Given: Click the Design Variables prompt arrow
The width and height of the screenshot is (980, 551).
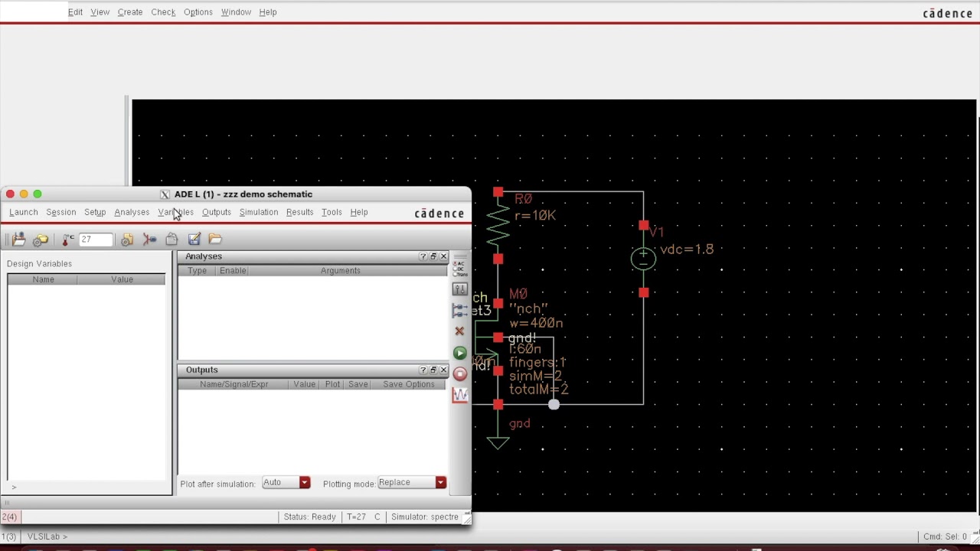Looking at the screenshot, I should 14,487.
